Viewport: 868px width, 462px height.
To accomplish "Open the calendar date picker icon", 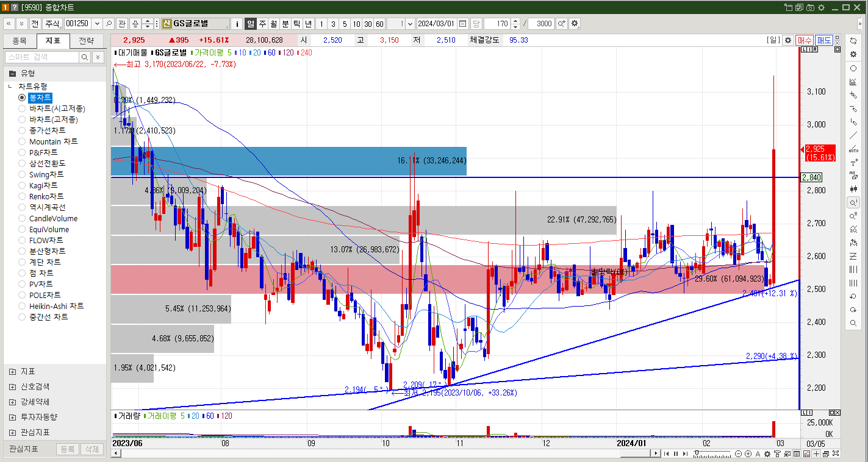I will point(463,24).
